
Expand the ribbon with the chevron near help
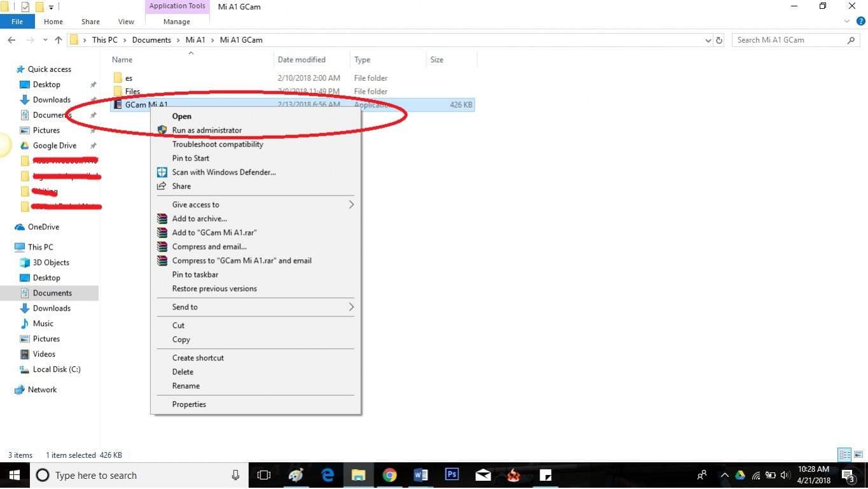tap(847, 22)
